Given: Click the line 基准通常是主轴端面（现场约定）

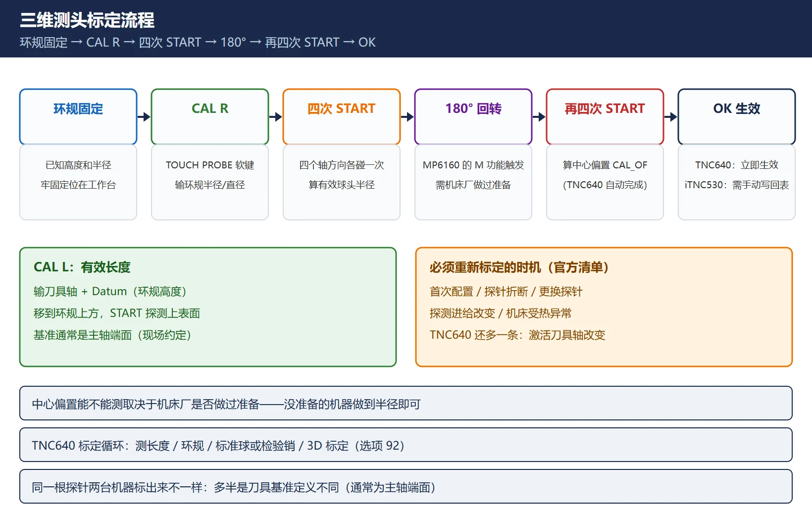Looking at the screenshot, I should click(112, 335).
